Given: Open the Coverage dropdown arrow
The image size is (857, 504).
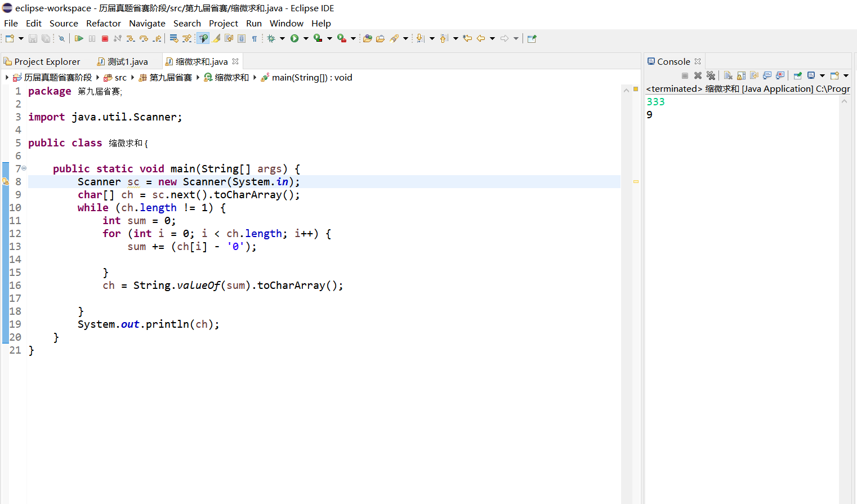Looking at the screenshot, I should [329, 38].
